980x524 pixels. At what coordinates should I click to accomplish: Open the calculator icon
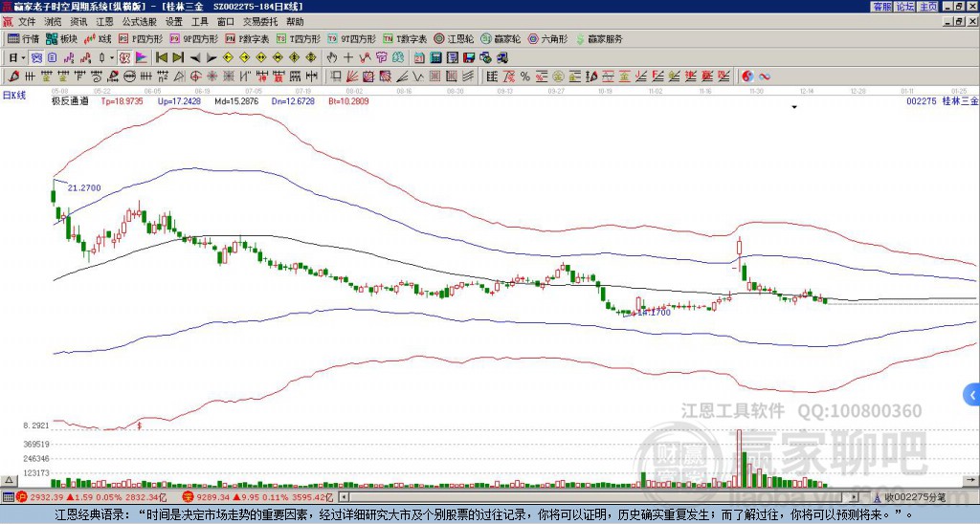point(435,58)
